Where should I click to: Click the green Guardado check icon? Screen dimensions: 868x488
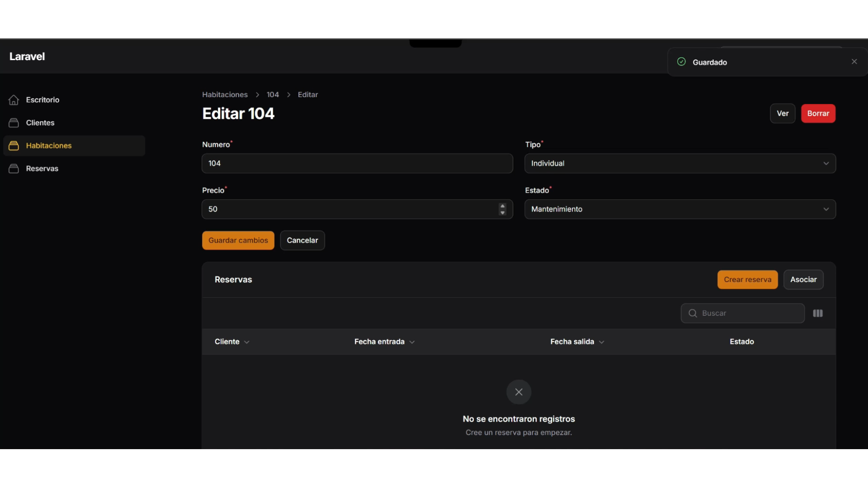681,62
